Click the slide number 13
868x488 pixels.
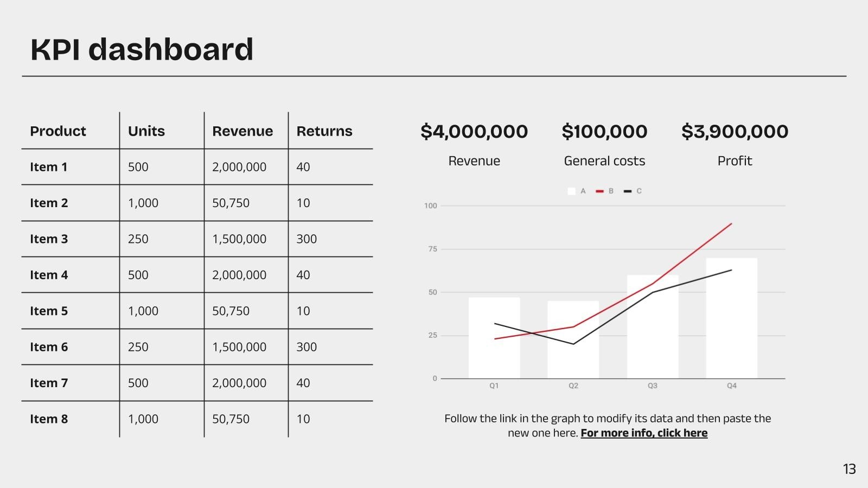pyautogui.click(x=850, y=469)
